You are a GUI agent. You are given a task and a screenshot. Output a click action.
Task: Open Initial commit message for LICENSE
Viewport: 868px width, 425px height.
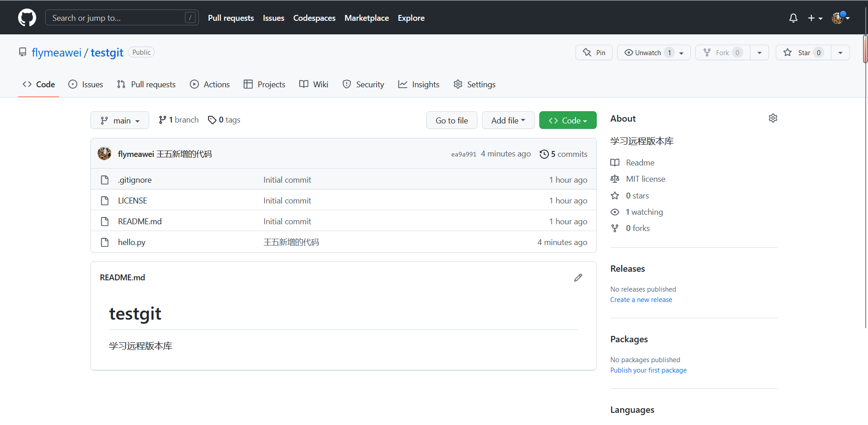coord(287,201)
